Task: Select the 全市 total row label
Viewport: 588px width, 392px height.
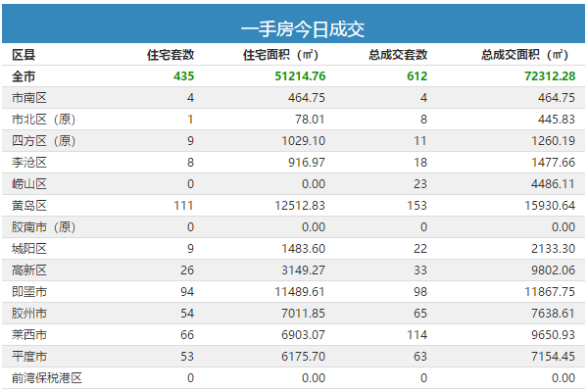Action: pos(24,76)
